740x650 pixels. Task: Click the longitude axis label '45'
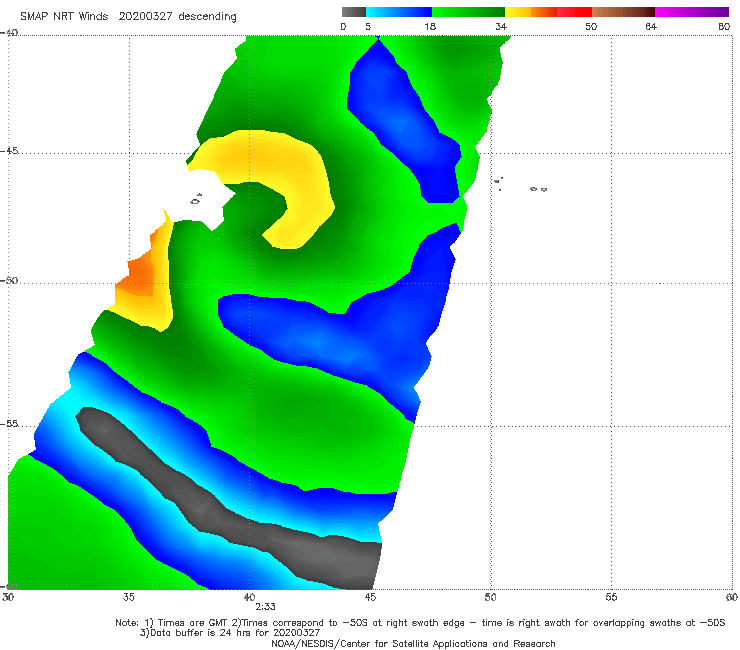point(370,597)
